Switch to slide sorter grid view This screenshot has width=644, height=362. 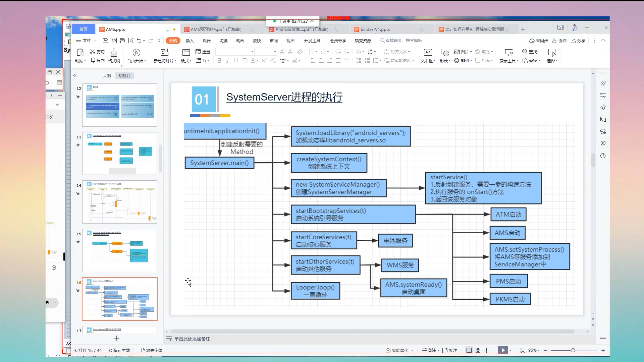point(478,350)
